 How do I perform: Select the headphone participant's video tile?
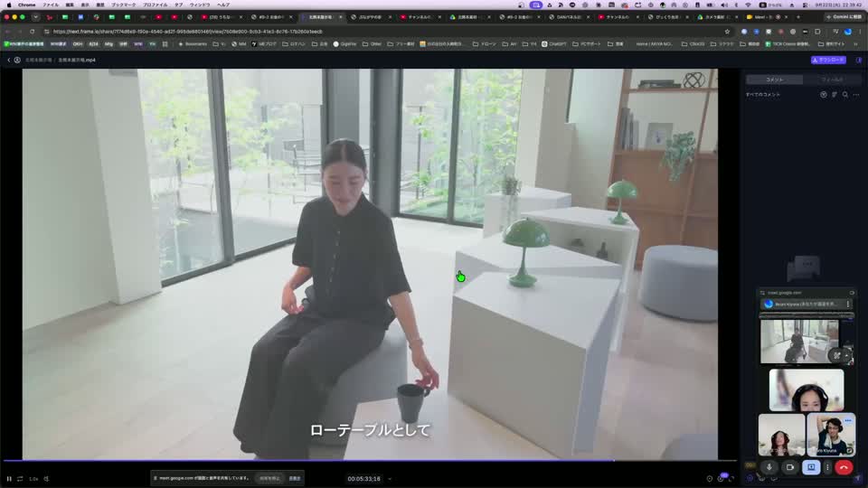[807, 390]
